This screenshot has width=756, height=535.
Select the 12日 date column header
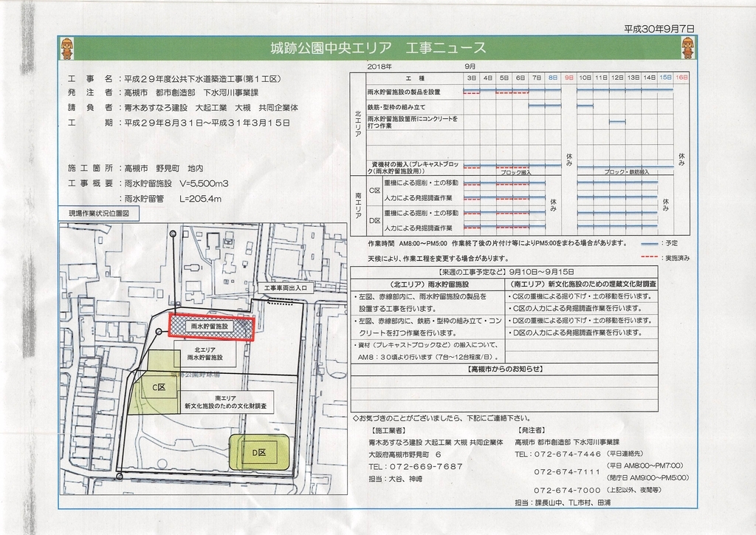coord(618,78)
